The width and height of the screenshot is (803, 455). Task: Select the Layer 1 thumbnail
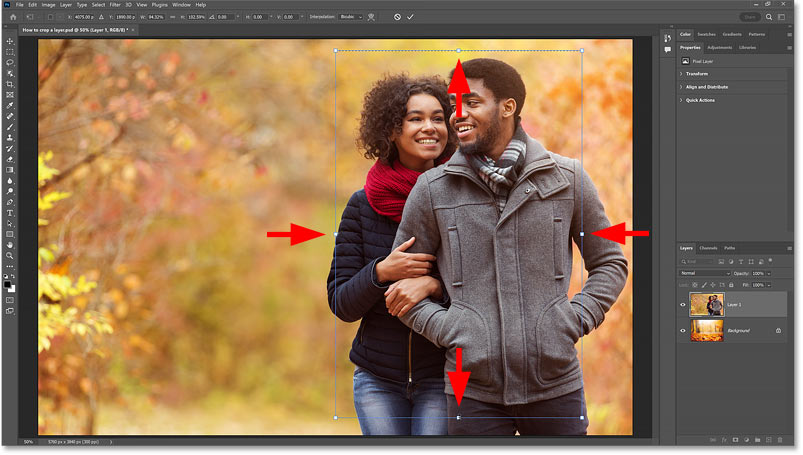tap(707, 304)
